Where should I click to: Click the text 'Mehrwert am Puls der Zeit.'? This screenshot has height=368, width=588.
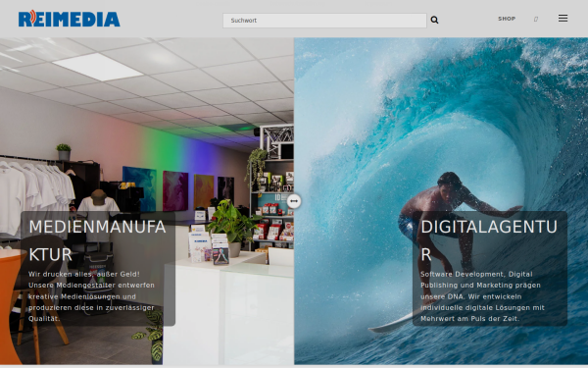469,318
